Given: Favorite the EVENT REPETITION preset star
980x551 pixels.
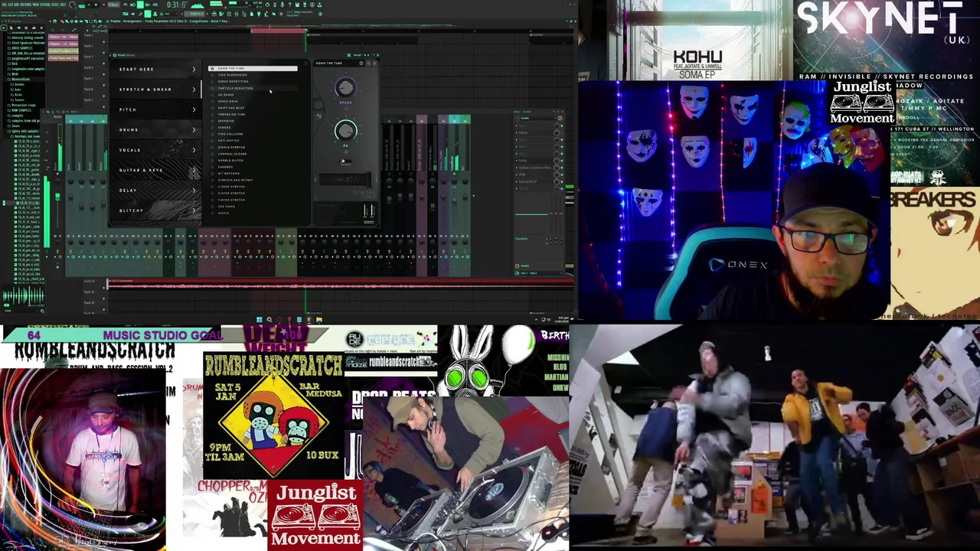Looking at the screenshot, I should [212, 81].
